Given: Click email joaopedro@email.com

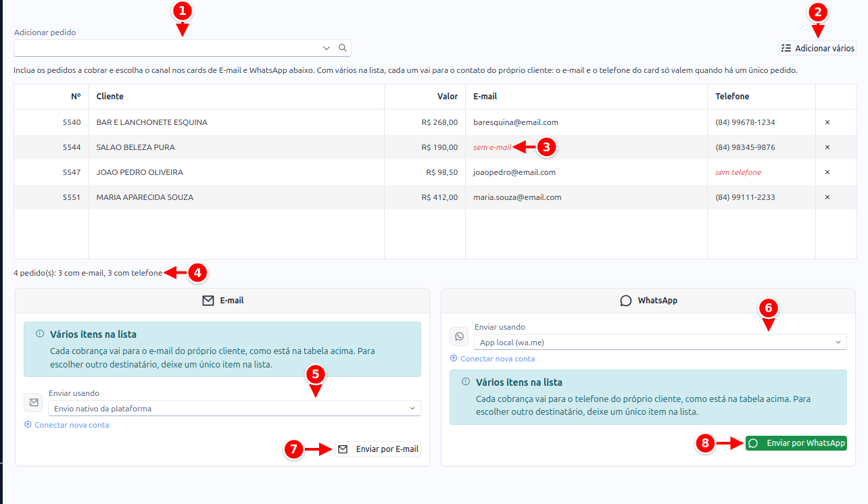Looking at the screenshot, I should point(514,172).
